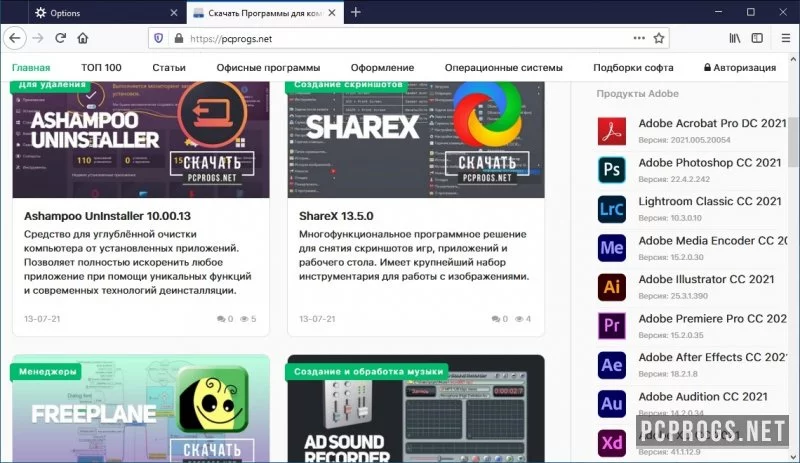
Task: Open the Library bookshelf icon
Action: tap(735, 38)
